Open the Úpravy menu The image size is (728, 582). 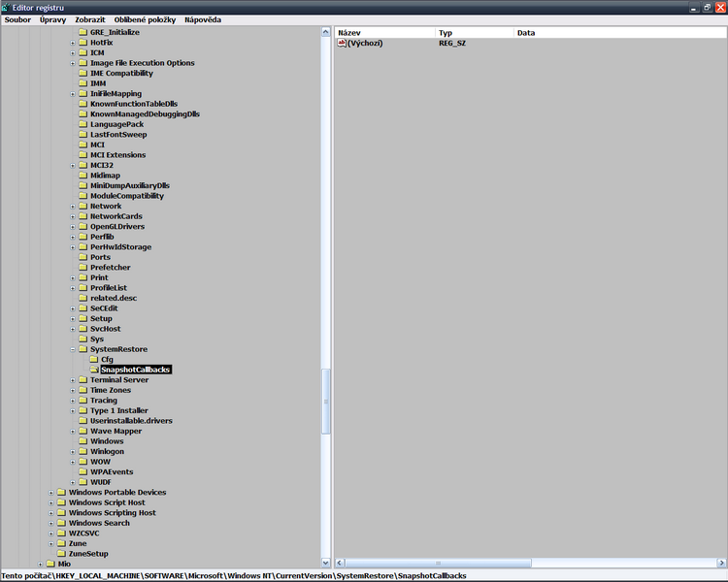[53, 20]
